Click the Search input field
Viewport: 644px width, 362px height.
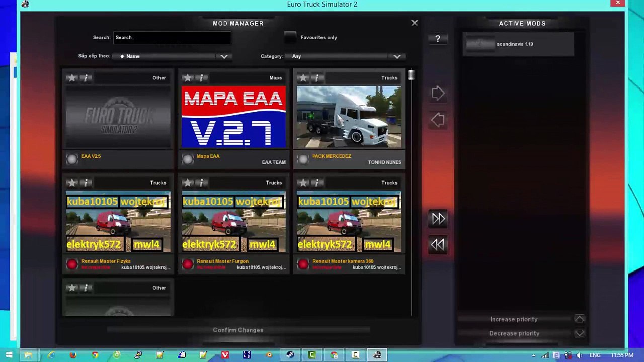pyautogui.click(x=172, y=37)
